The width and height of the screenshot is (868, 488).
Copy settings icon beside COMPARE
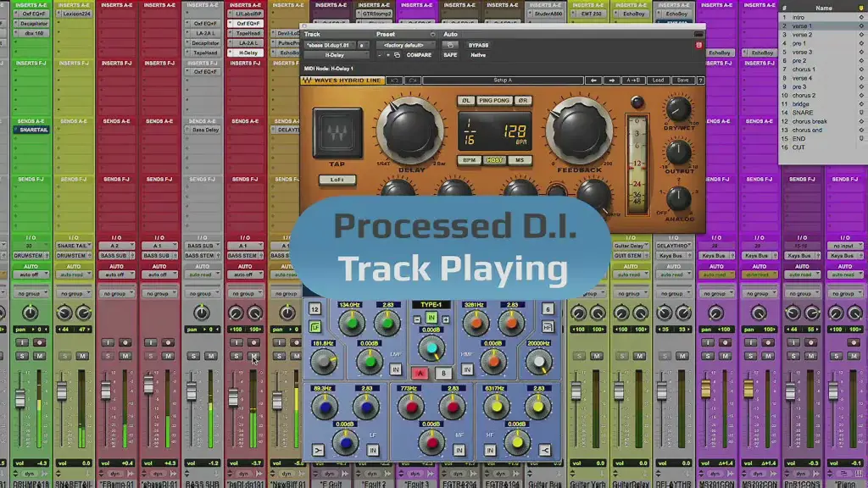397,55
